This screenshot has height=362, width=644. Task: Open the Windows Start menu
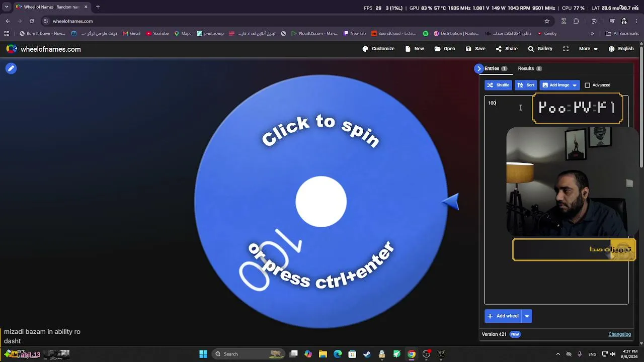(x=203, y=354)
